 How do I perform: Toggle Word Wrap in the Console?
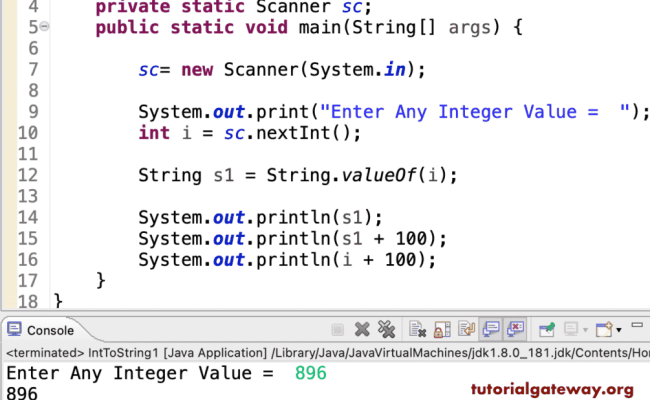(466, 330)
